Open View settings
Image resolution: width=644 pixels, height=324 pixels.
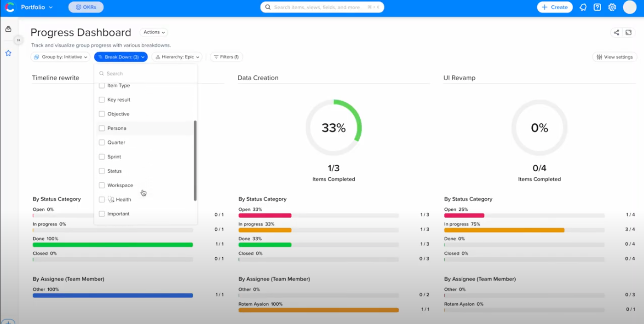point(615,57)
